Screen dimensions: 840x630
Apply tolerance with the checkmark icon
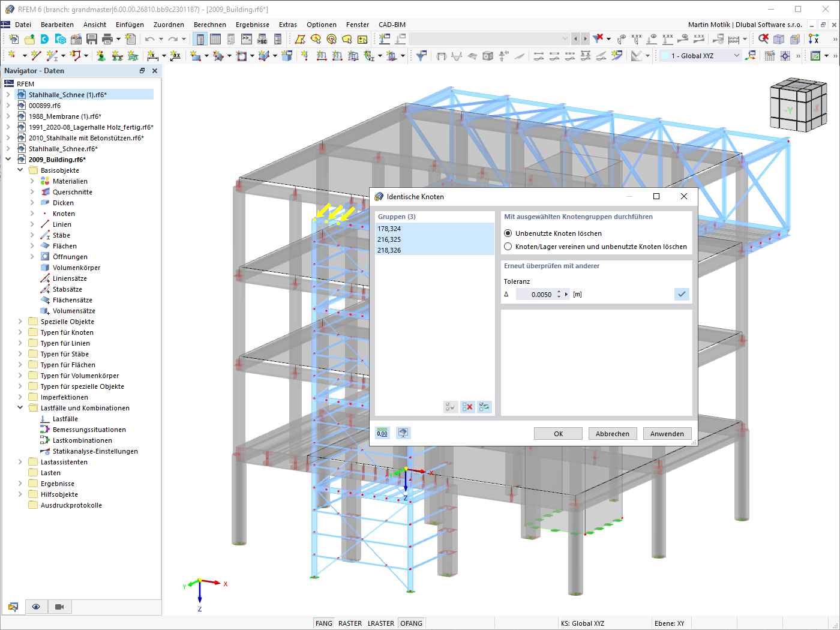(682, 294)
